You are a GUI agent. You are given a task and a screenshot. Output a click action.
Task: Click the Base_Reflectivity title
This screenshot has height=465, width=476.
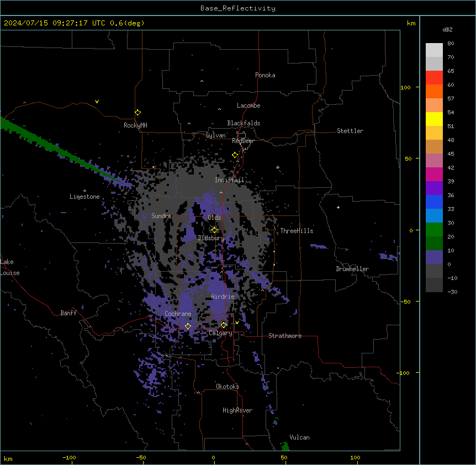point(238,8)
